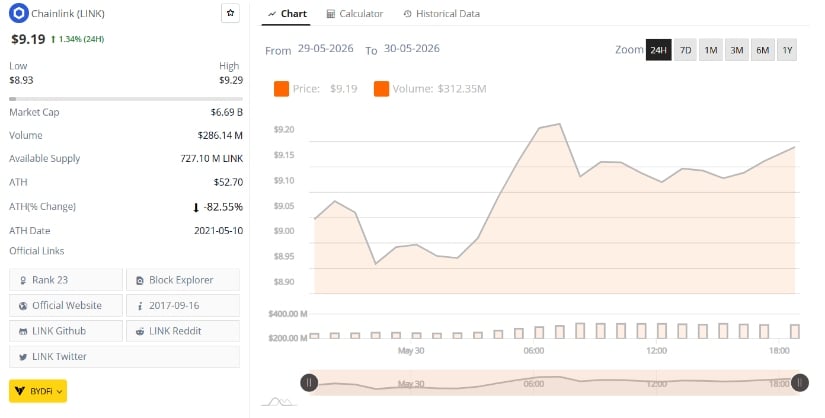Open the Rank 23 link
825x418 pixels.
66,280
